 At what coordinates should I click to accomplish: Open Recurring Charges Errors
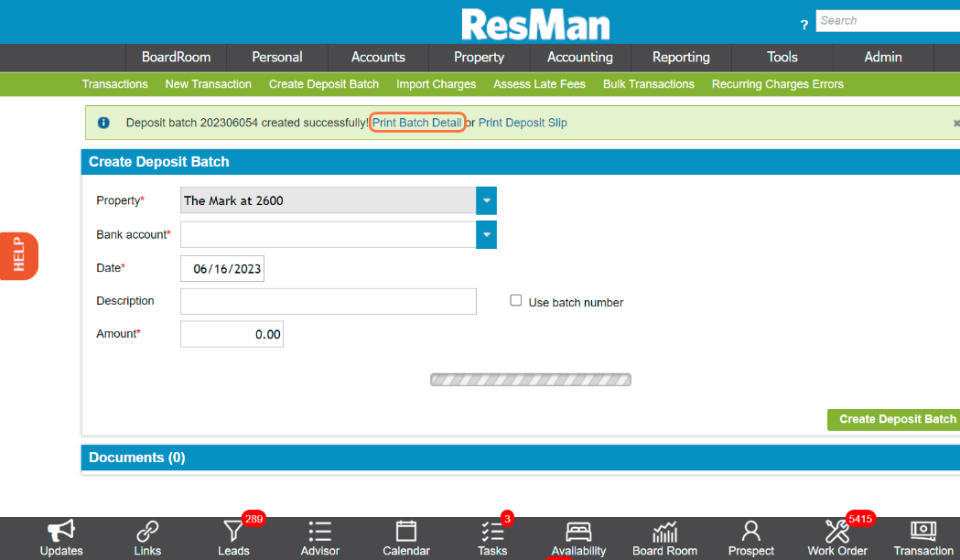[x=778, y=84]
